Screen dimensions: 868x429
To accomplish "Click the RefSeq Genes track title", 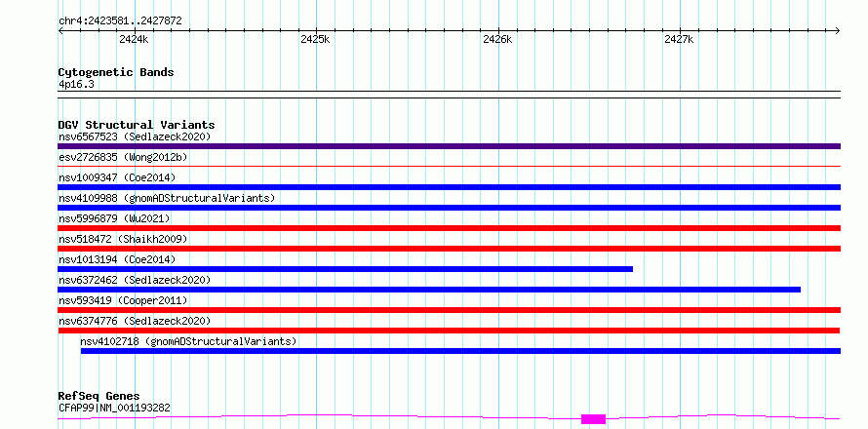I will click(x=99, y=397).
